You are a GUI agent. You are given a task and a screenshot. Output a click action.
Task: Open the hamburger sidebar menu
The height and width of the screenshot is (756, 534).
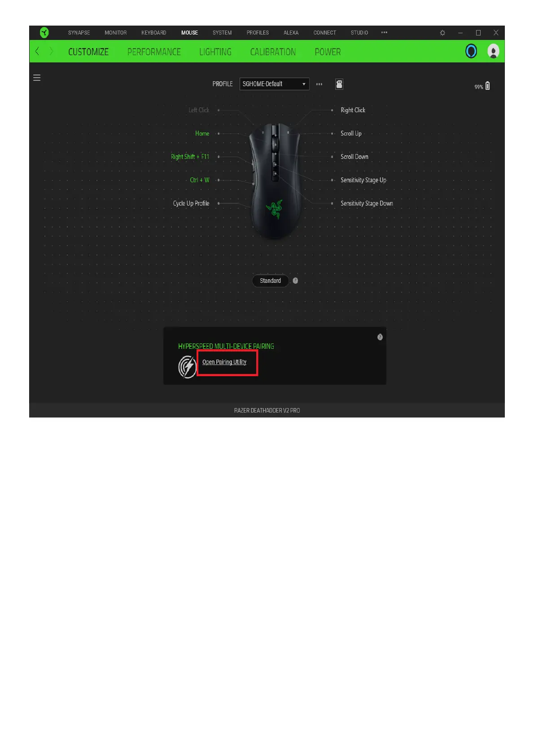pos(37,78)
